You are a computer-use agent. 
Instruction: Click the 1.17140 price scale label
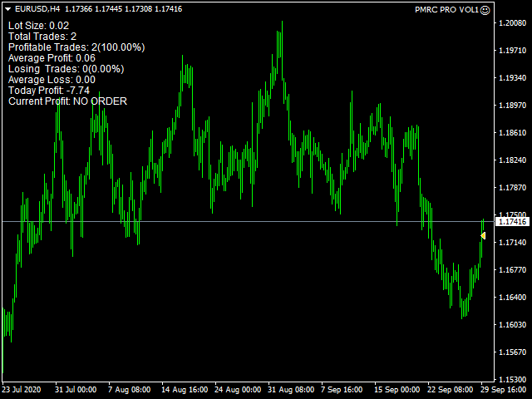click(512, 243)
